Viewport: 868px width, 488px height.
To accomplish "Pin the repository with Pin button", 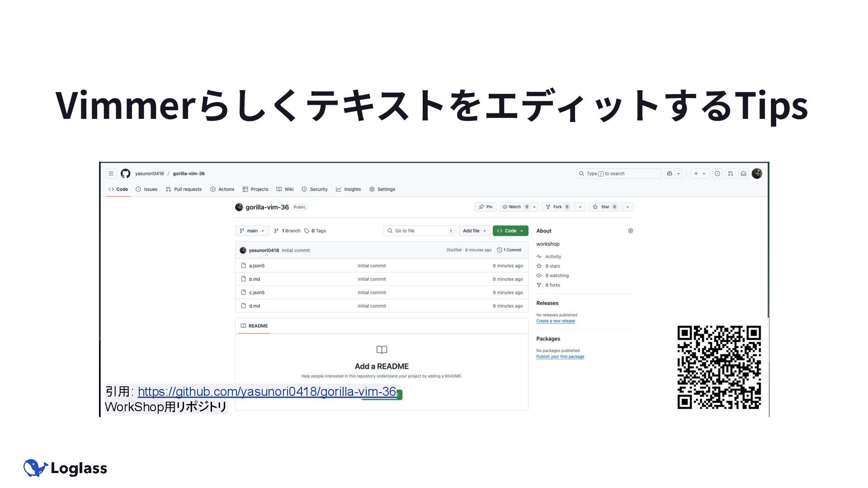I will coord(486,207).
